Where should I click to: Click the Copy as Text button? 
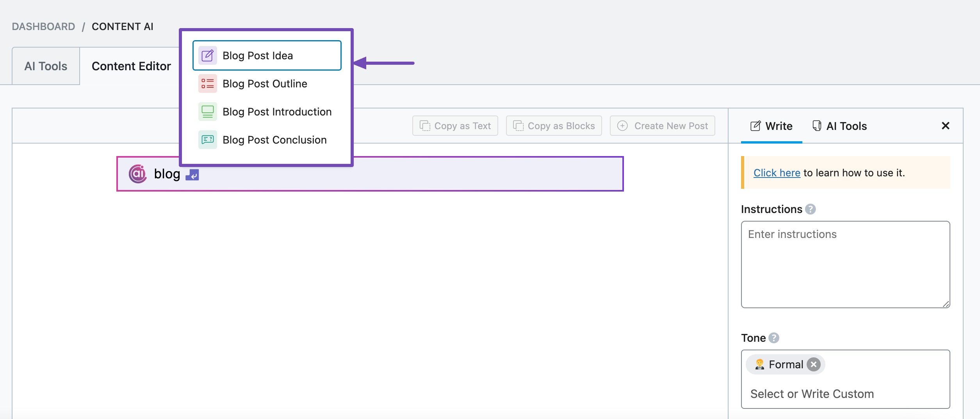[455, 126]
